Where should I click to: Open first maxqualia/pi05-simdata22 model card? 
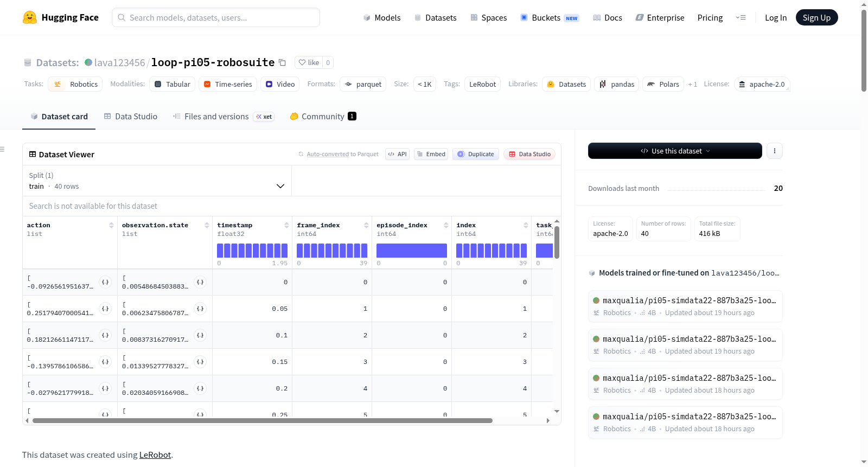click(685, 306)
